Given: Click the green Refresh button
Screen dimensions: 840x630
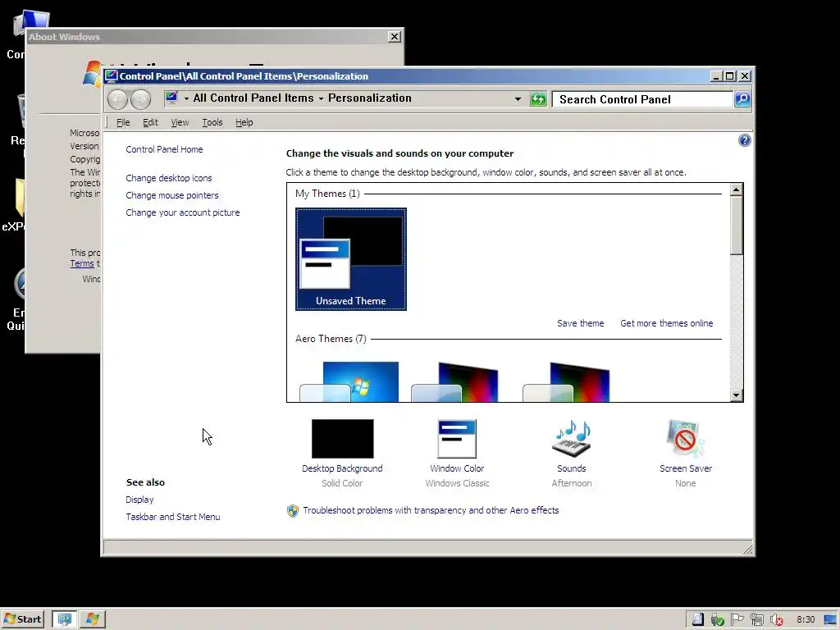Looking at the screenshot, I should point(538,99).
